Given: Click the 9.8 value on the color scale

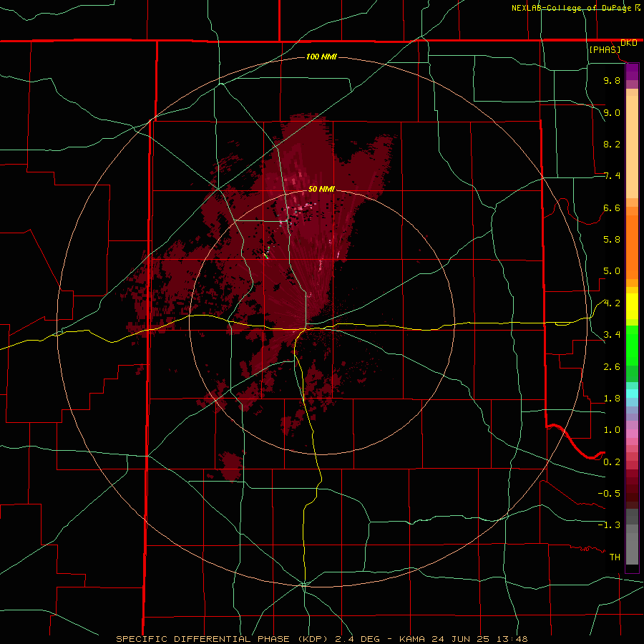Looking at the screenshot, I should tap(612, 80).
